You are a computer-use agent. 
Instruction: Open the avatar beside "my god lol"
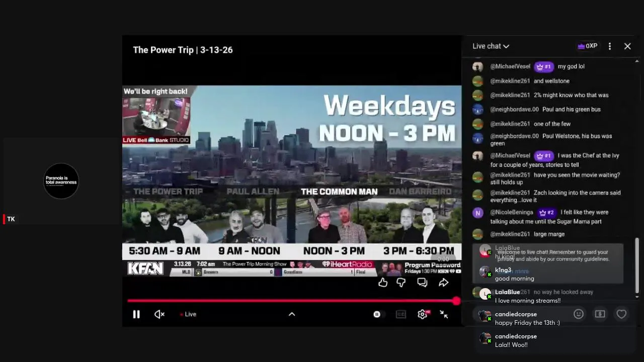(x=478, y=66)
